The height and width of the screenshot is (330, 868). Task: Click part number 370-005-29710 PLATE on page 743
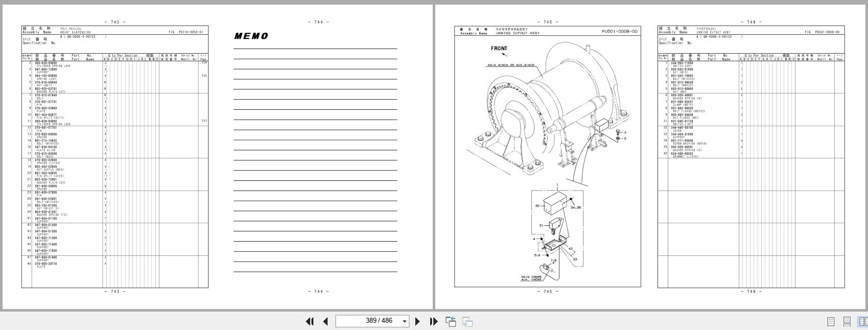click(46, 264)
